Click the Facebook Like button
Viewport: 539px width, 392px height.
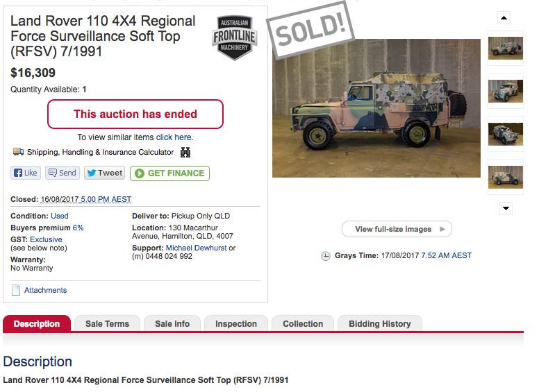[x=26, y=173]
